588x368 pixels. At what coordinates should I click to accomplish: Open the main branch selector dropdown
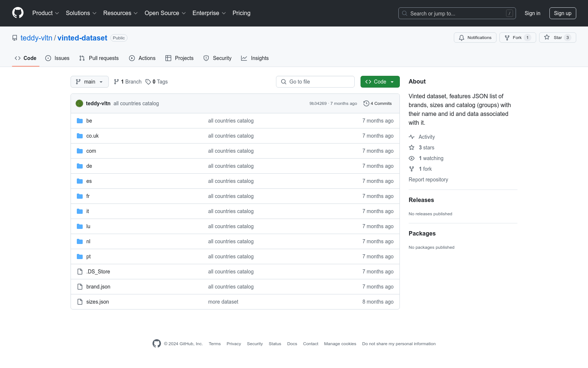[90, 82]
